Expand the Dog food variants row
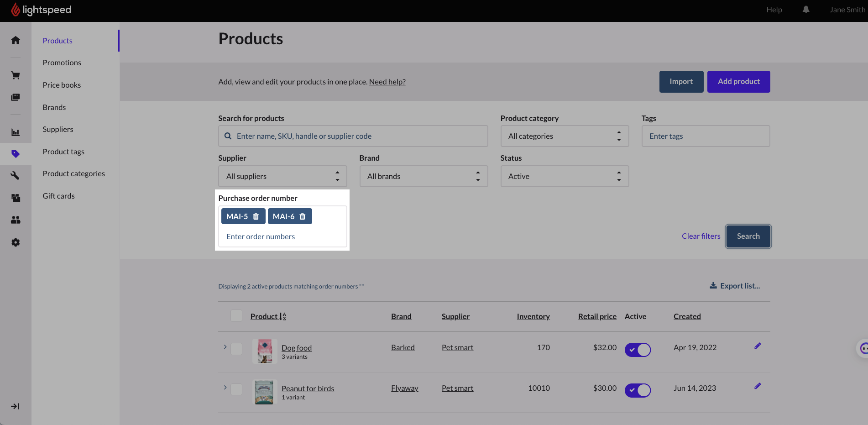Screen dimensions: 868x425 click(x=225, y=347)
